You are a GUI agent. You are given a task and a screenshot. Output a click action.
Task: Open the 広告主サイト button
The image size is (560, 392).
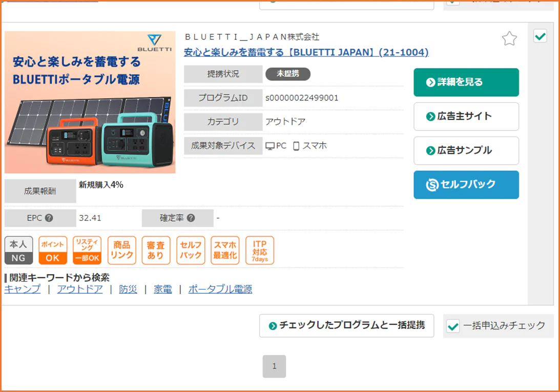coord(466,116)
